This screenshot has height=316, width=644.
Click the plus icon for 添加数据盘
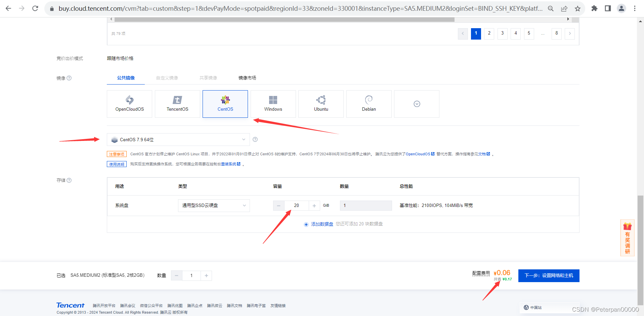[x=306, y=224]
